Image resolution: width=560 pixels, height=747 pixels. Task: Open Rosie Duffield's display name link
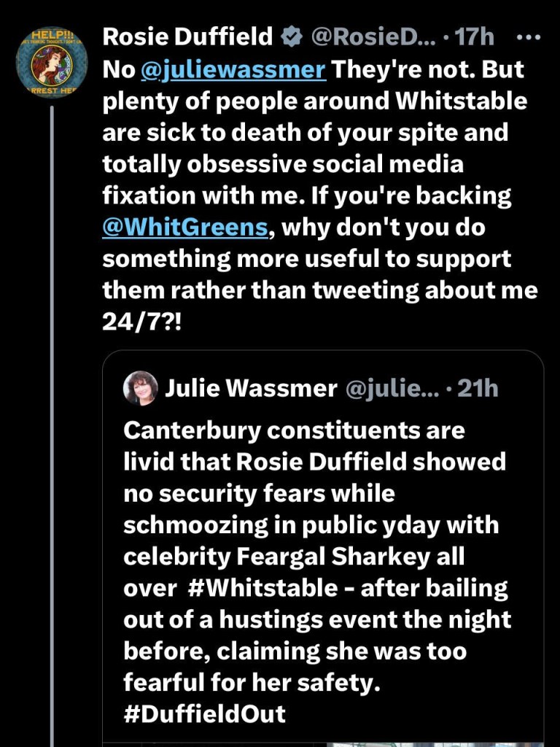click(187, 36)
